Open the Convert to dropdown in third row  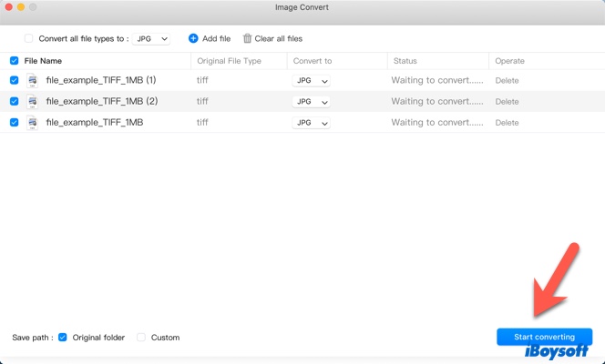coord(311,122)
